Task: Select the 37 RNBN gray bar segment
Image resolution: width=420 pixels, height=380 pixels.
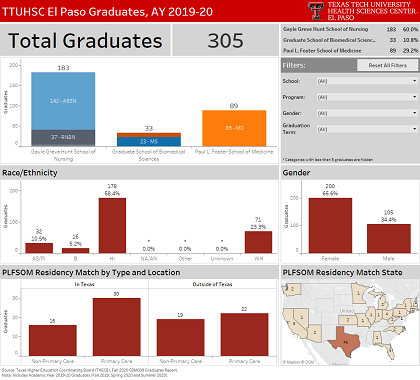Action: (63, 138)
